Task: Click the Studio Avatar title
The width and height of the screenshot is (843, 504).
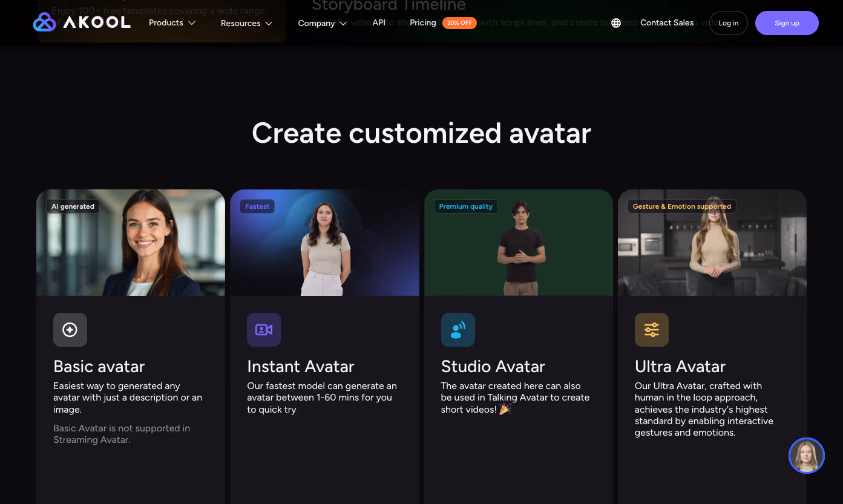Action: click(x=493, y=367)
